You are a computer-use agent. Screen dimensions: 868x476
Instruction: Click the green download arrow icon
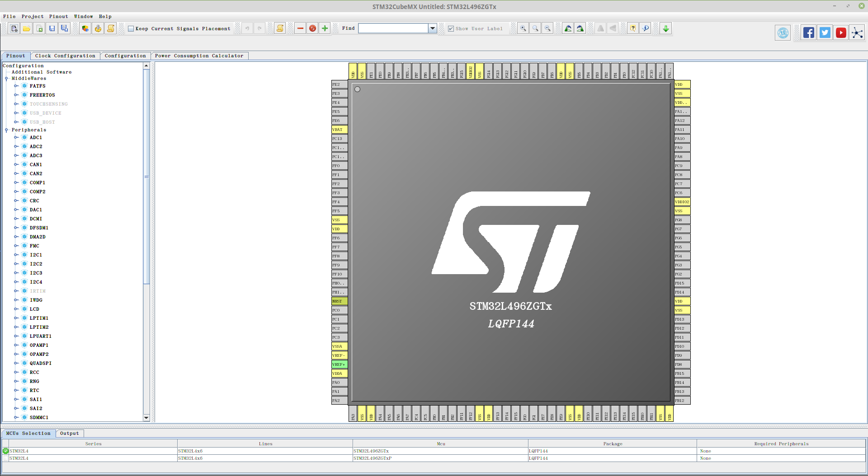click(665, 28)
